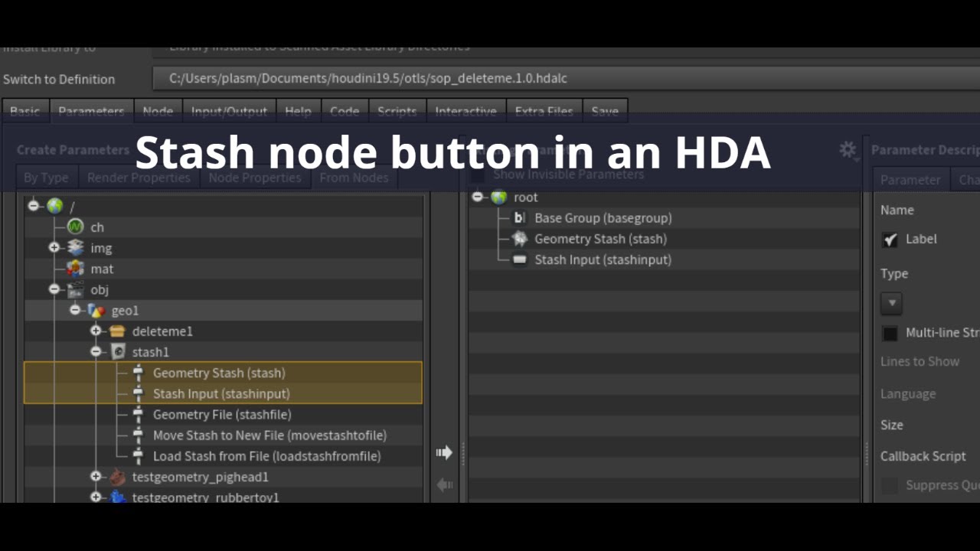
Task: Click parameter icon beside Geometry File (stashfile)
Action: click(138, 414)
